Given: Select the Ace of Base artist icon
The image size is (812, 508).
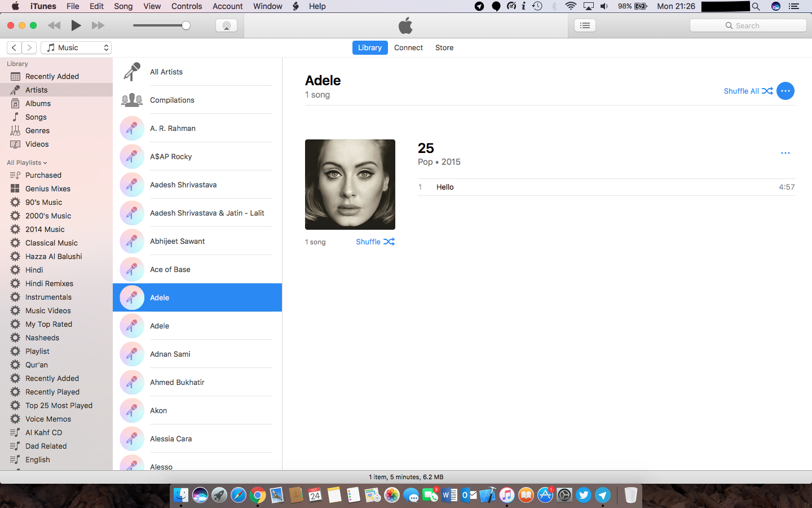Looking at the screenshot, I should pos(132,269).
